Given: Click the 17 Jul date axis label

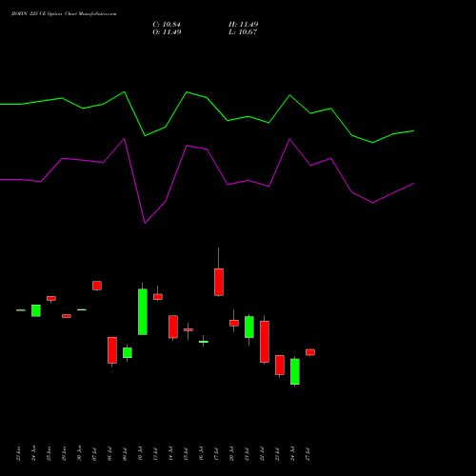Looking at the screenshot, I should tap(216, 454).
